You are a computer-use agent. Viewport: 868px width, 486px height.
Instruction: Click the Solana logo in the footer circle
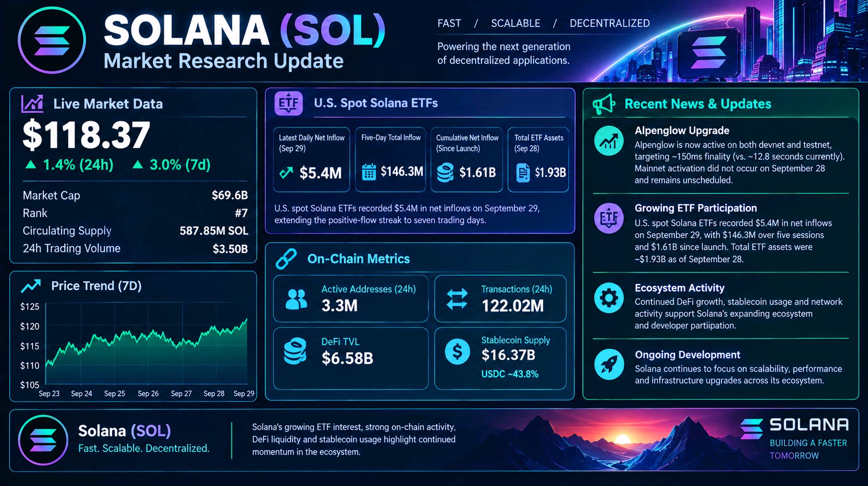(x=43, y=440)
